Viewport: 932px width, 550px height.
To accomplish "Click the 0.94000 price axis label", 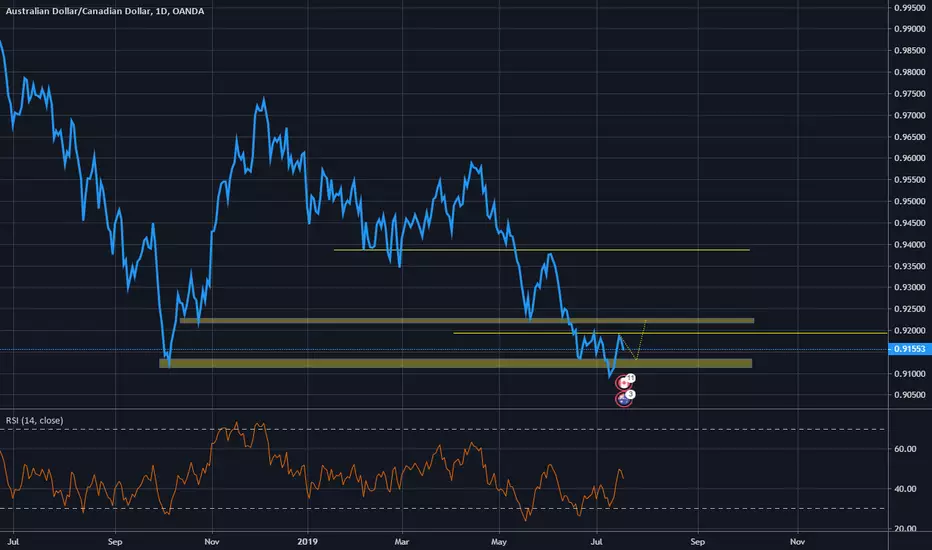I will coord(909,244).
